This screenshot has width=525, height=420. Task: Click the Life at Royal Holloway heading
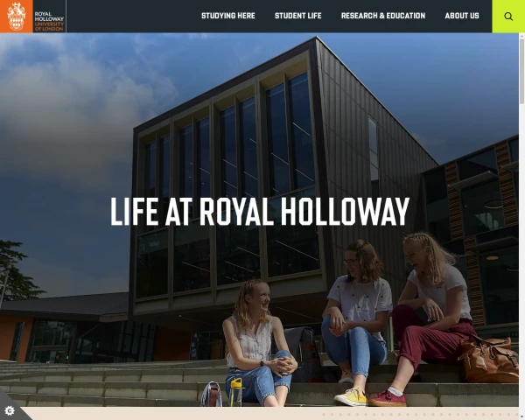pyautogui.click(x=260, y=211)
